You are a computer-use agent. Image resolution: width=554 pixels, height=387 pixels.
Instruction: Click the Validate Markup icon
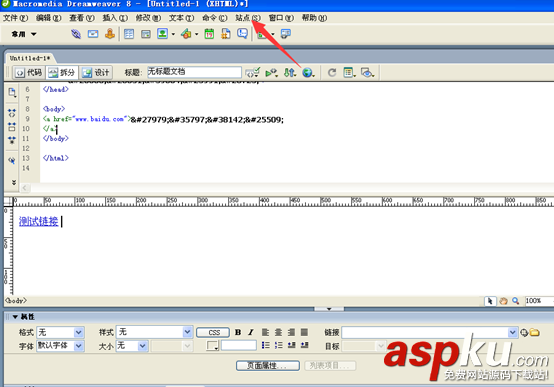point(271,72)
